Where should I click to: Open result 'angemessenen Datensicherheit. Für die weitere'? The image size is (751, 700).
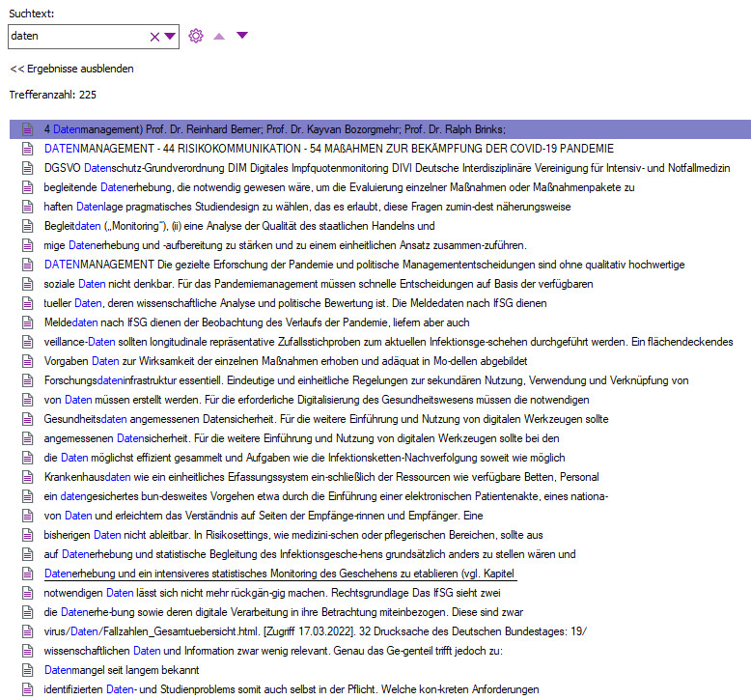pyautogui.click(x=302, y=438)
